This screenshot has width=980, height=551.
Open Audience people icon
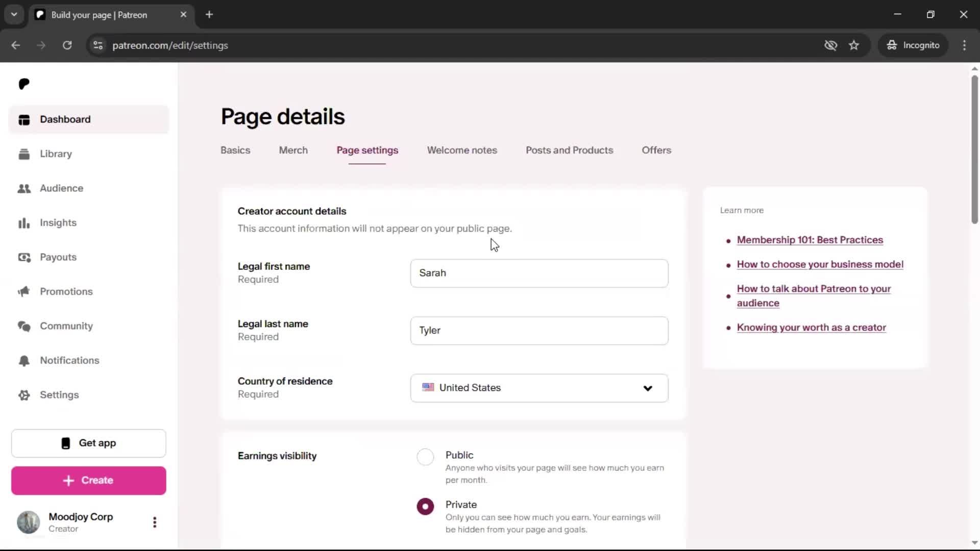click(x=24, y=188)
